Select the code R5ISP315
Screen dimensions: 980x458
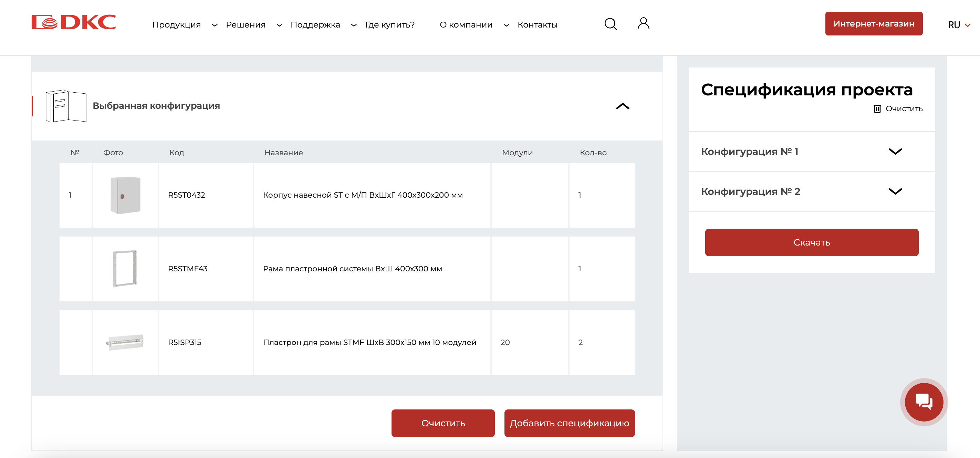[185, 342]
